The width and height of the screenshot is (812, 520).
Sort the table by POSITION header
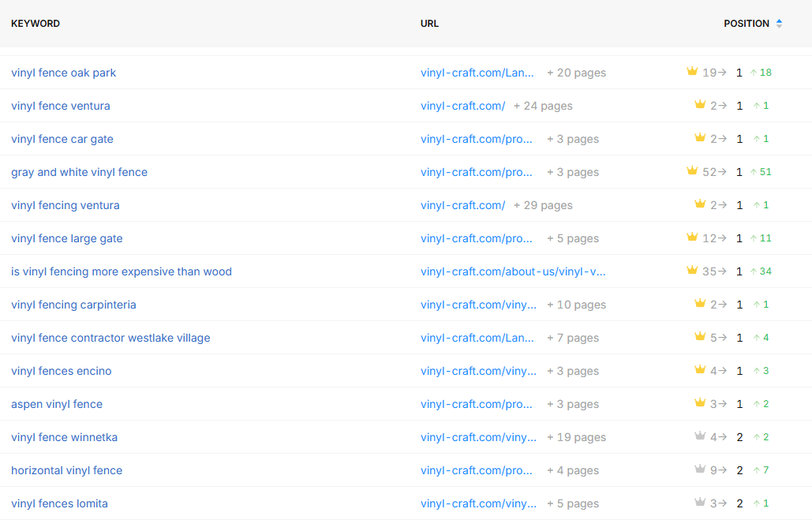(747, 24)
